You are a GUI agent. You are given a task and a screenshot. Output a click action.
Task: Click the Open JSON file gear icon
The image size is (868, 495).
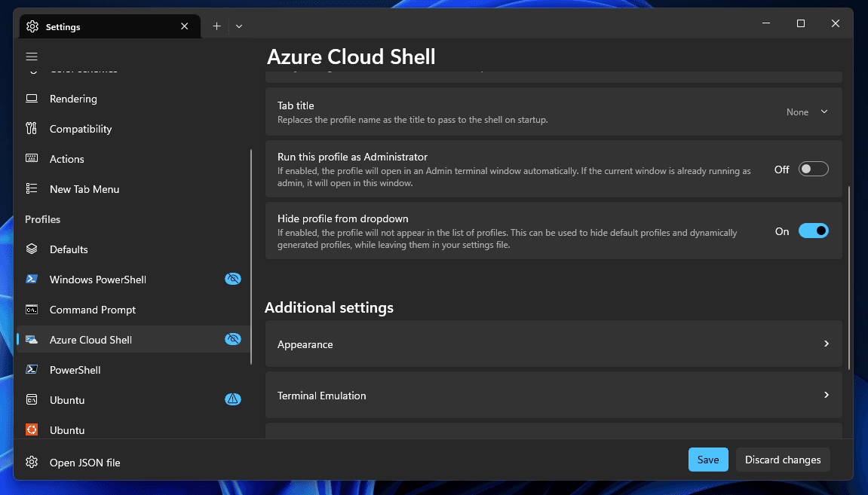[32, 462]
